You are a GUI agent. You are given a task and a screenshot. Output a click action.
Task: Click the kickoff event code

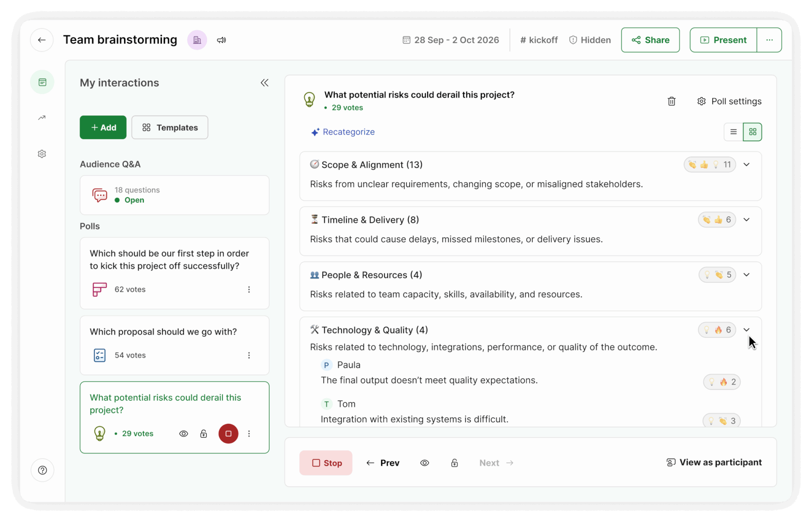click(539, 40)
